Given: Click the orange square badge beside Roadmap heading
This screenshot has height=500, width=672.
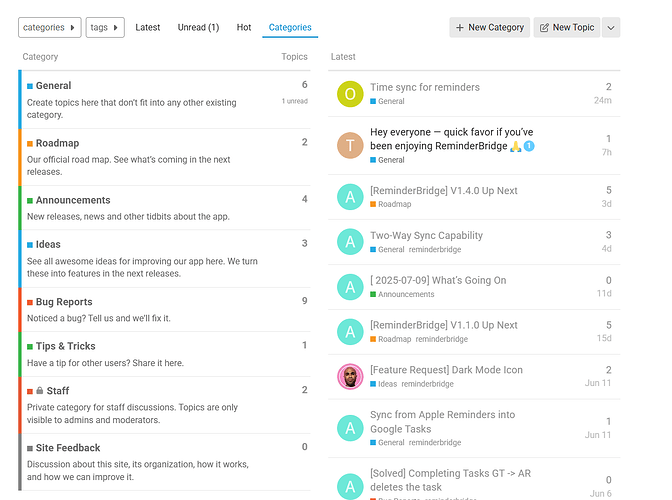Looking at the screenshot, I should click(30, 144).
